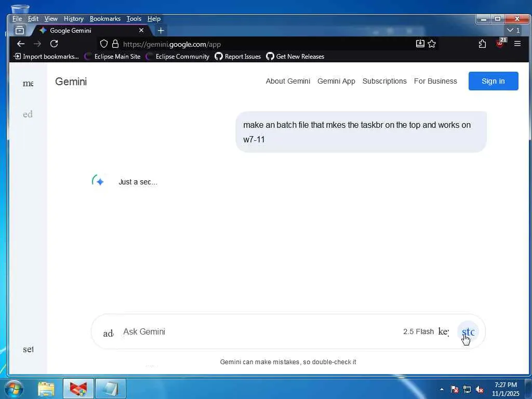The width and height of the screenshot is (532, 399).
Task: Go back with the browser back arrow
Action: click(21, 44)
